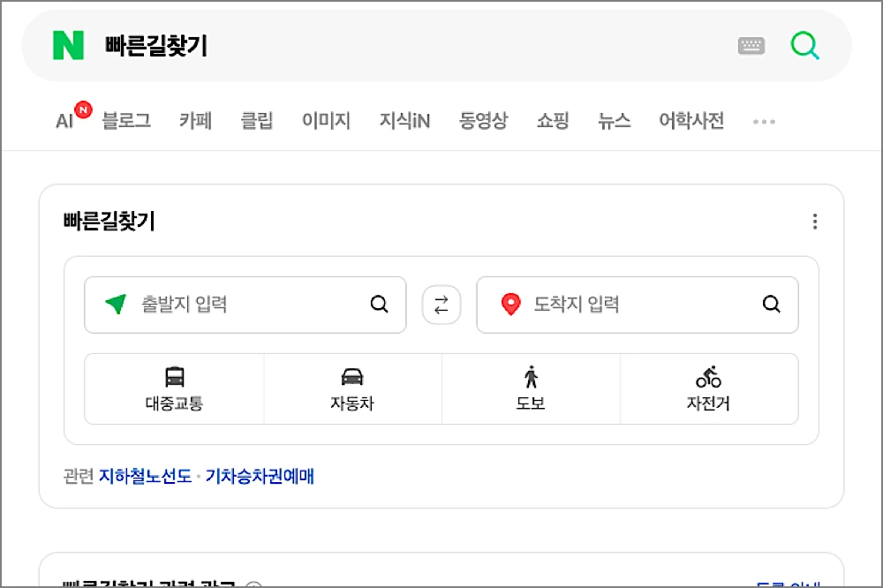
Task: Open the 기차승차권예매 link
Action: coord(260,477)
